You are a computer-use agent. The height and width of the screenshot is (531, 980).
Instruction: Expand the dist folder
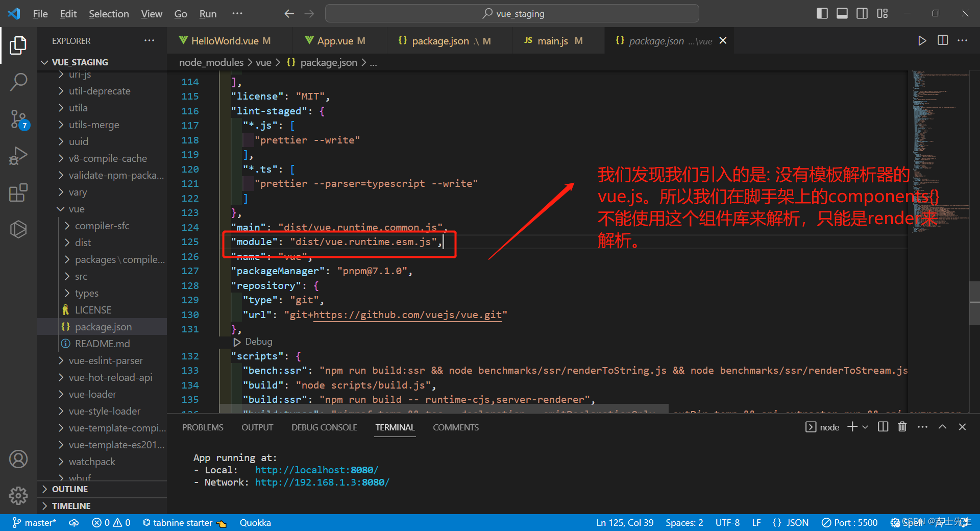coord(102,243)
